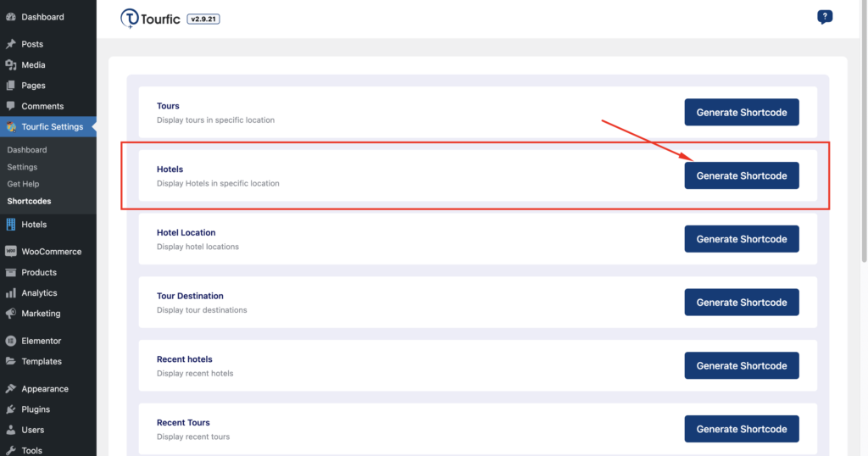Screen dimensions: 868x456
Task: Click the Recent Tours card title
Action: point(183,422)
